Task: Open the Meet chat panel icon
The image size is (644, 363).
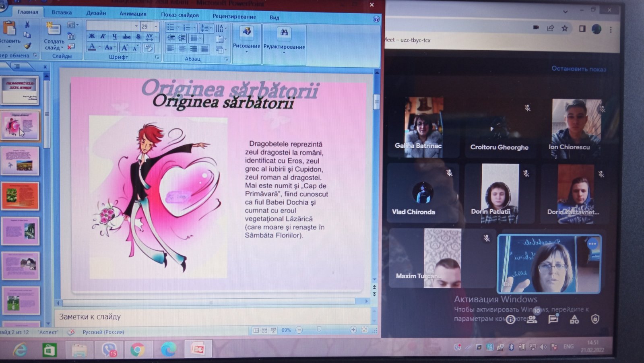Action: pos(553,319)
